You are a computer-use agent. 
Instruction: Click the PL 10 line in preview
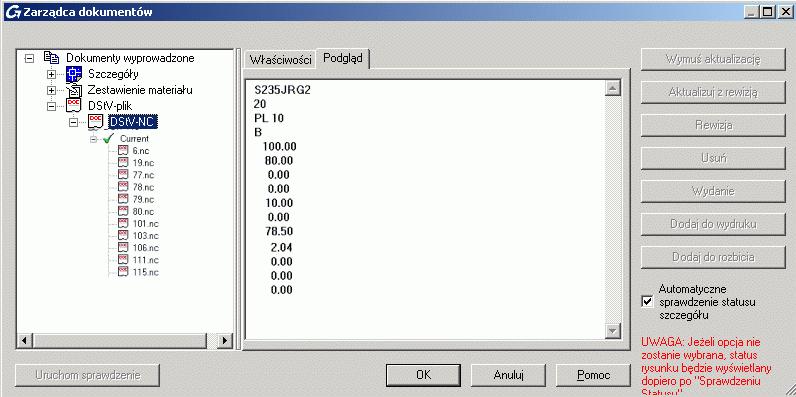point(269,118)
